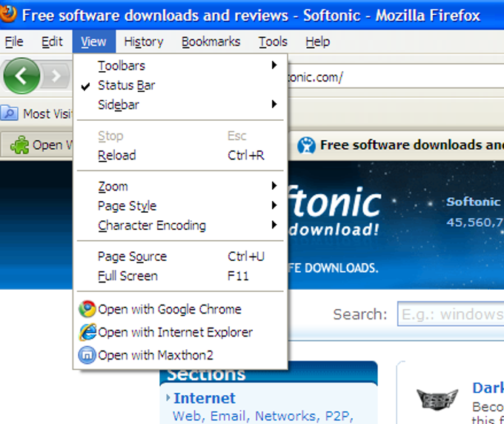Click into the Softonic search field
Screen dimensions: 504x424
click(451, 314)
